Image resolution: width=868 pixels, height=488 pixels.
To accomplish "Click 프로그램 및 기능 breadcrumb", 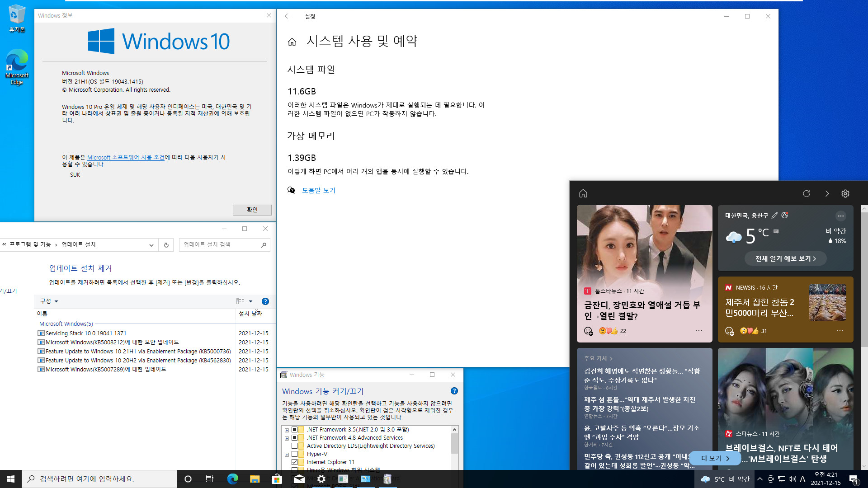I will click(30, 244).
